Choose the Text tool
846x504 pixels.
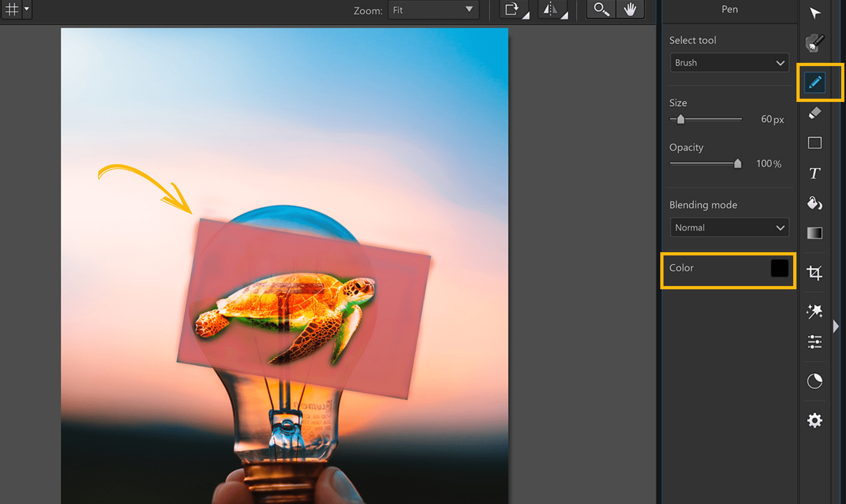click(815, 173)
